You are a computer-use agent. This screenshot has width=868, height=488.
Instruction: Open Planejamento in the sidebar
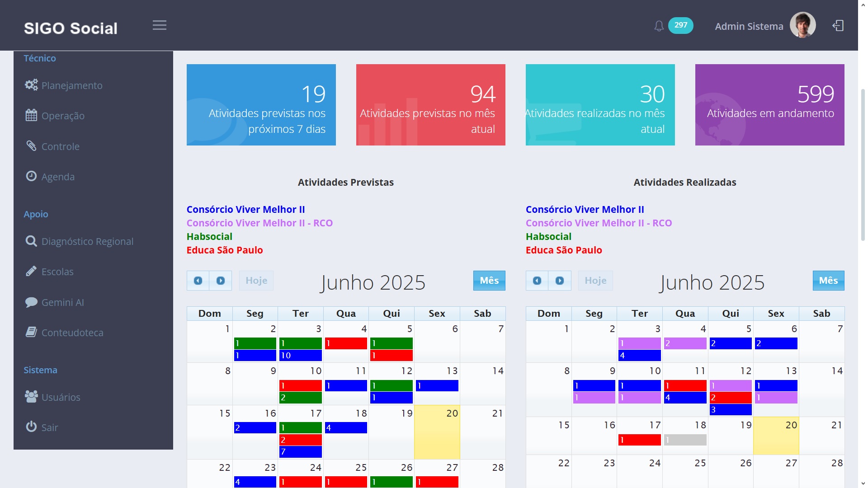(x=71, y=85)
